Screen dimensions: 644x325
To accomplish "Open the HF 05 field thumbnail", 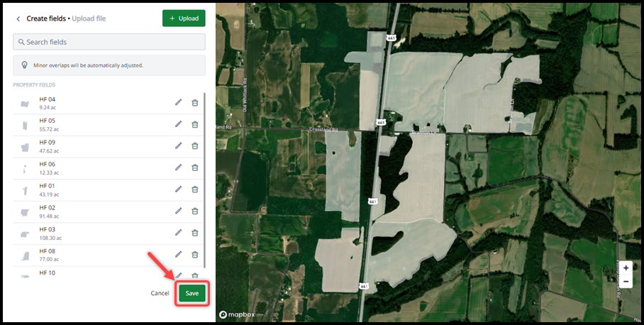I will (x=25, y=125).
